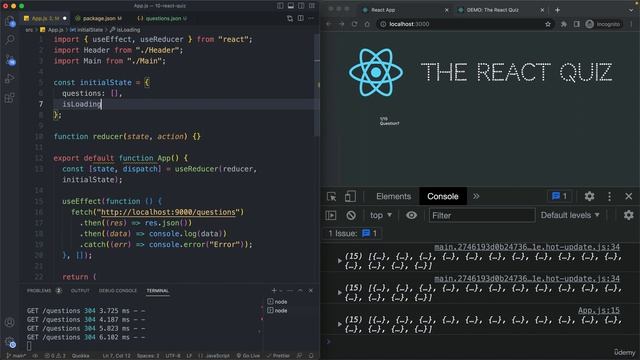Change file encoding UTF-8
The width and height of the screenshot is (640, 360).
coord(173,356)
